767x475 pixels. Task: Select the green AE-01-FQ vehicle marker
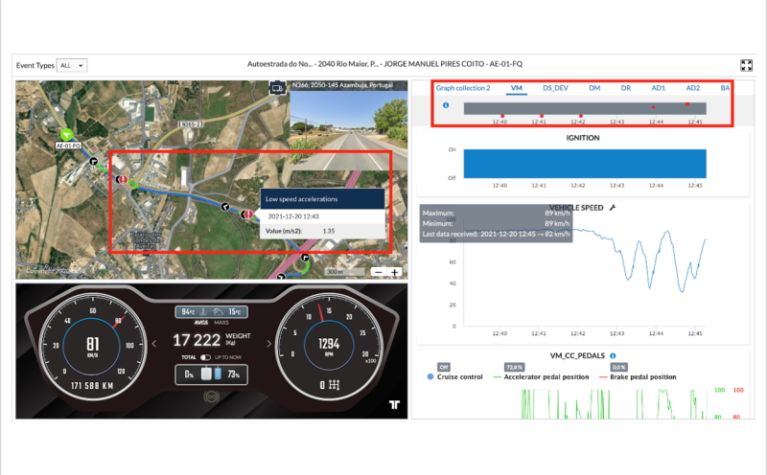pyautogui.click(x=67, y=132)
